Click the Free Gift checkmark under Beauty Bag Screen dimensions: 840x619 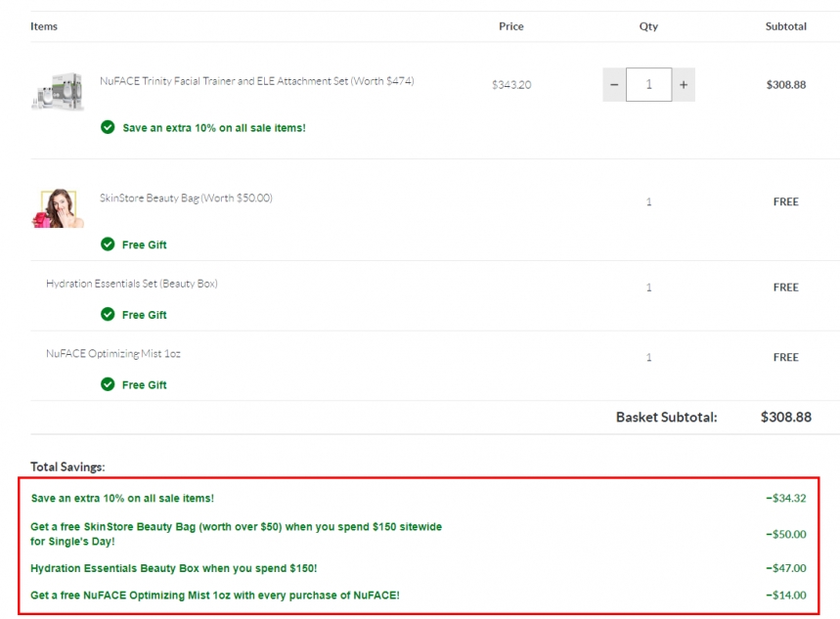point(108,244)
